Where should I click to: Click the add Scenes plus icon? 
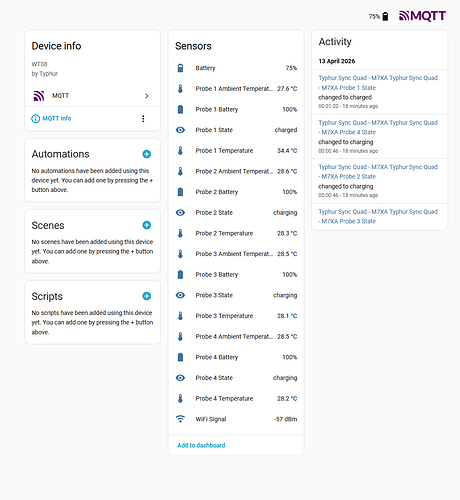coord(147,225)
